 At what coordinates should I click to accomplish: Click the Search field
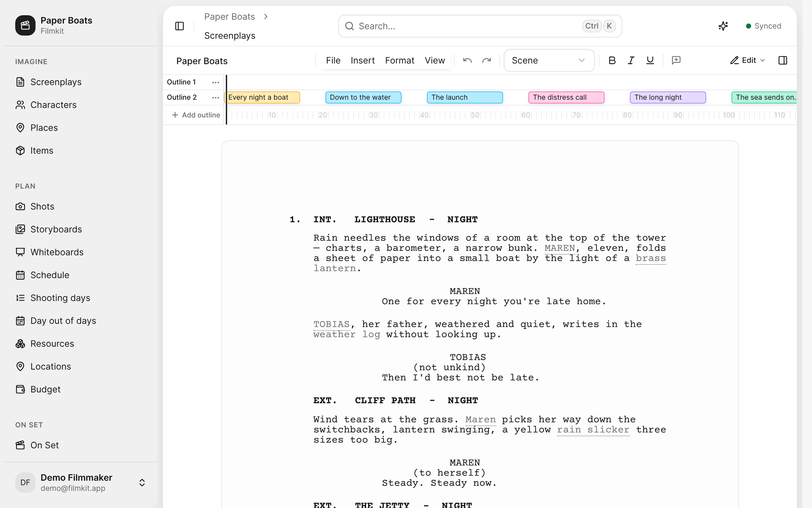point(480,26)
